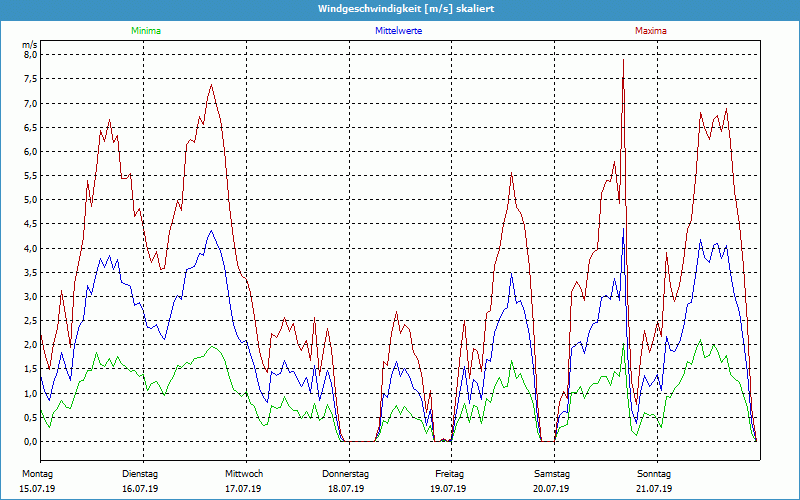Click the 2,0 y-axis value
Viewport: 800px width, 500px height.
31,345
